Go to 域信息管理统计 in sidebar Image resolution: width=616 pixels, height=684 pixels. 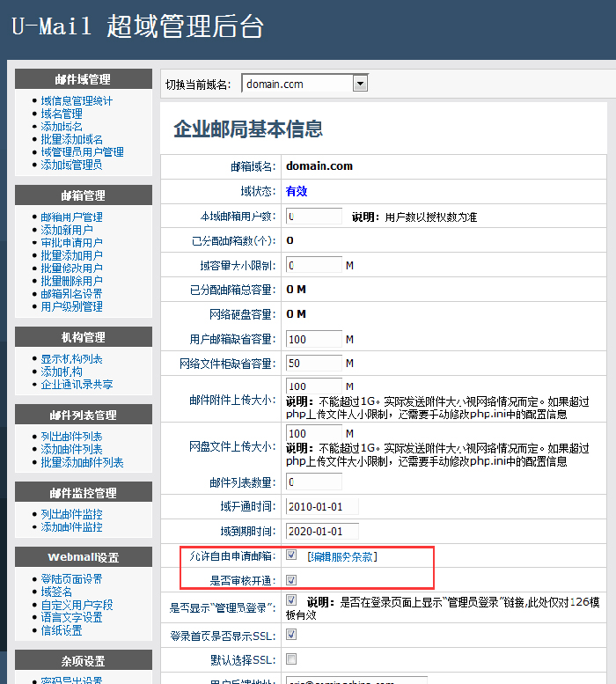pos(77,101)
